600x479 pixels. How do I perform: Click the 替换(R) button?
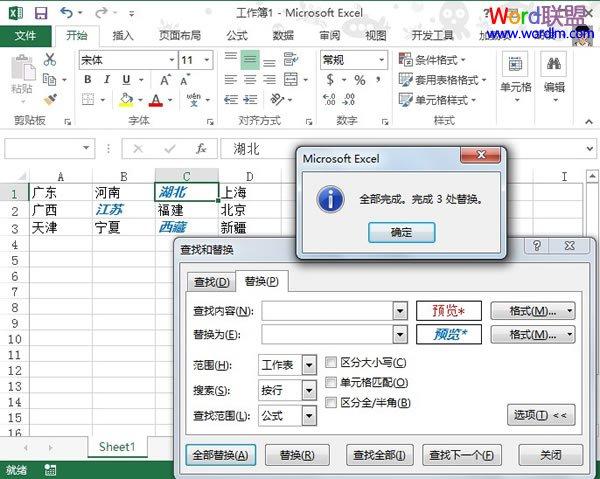[297, 455]
